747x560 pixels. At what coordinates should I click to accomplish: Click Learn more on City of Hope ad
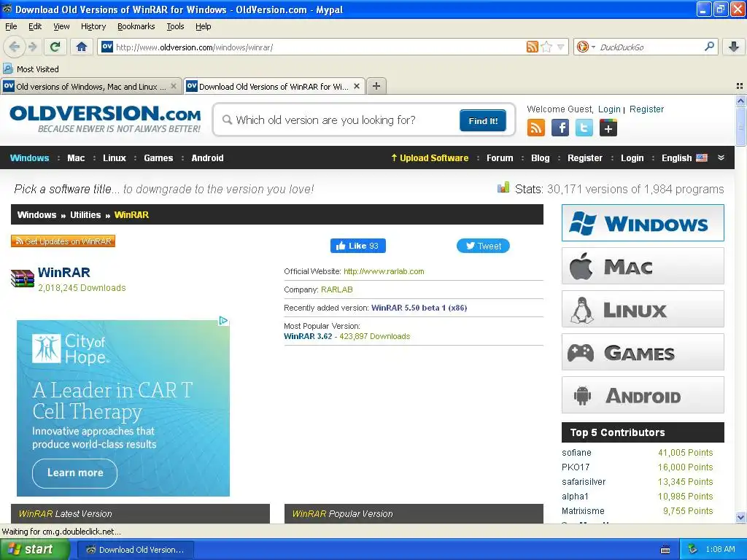(75, 472)
